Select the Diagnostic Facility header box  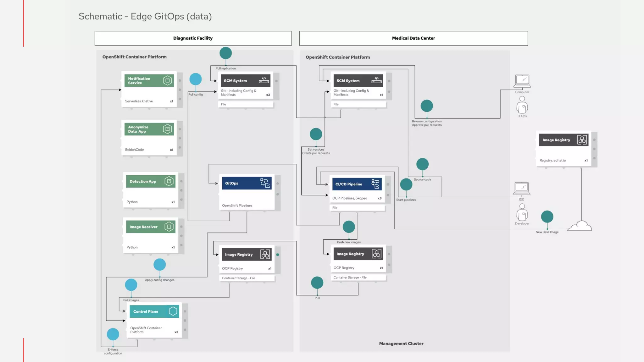(x=193, y=38)
